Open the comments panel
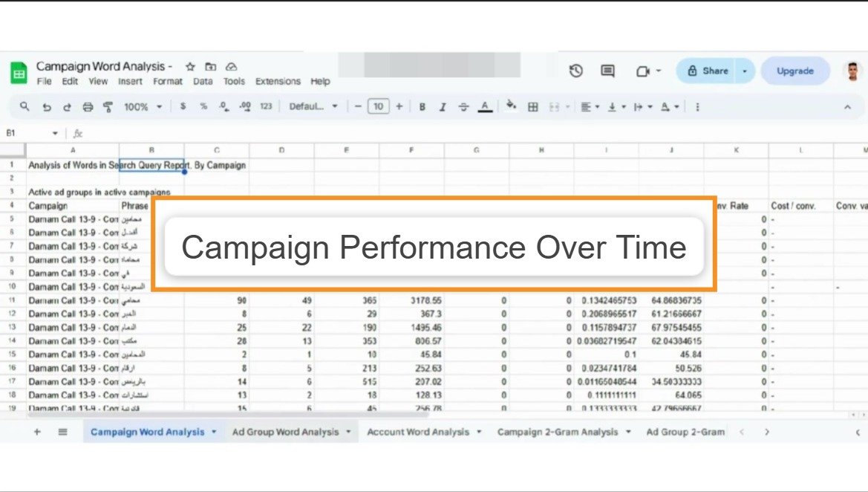The width and height of the screenshot is (868, 492). tap(607, 71)
